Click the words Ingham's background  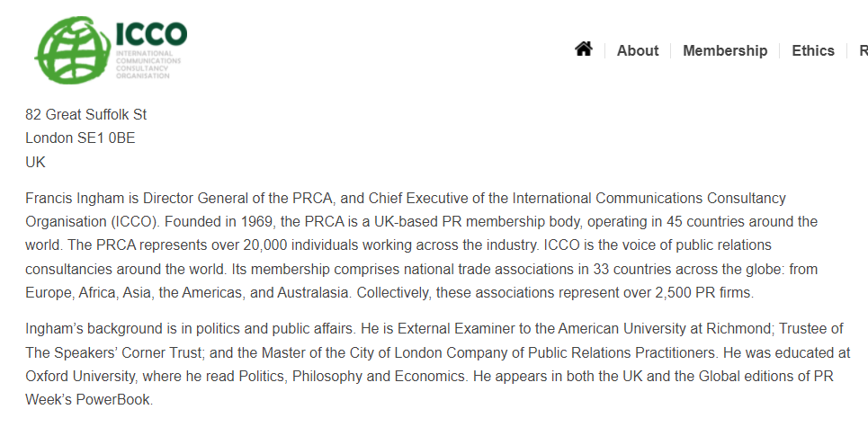[93, 328]
